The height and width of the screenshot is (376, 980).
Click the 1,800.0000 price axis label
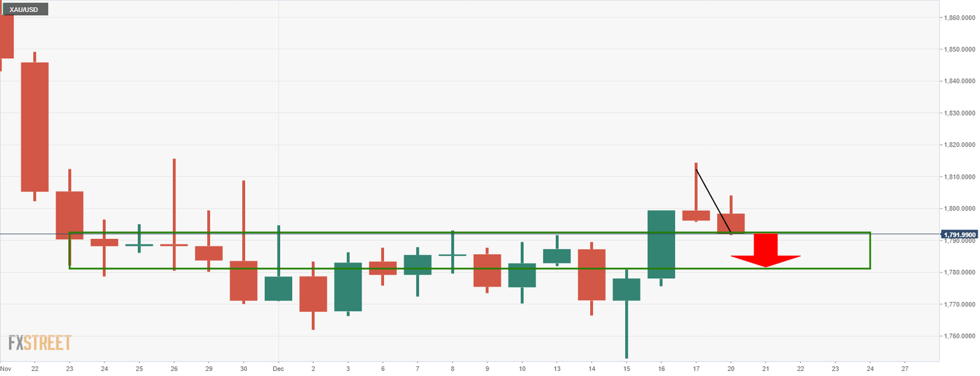point(960,209)
